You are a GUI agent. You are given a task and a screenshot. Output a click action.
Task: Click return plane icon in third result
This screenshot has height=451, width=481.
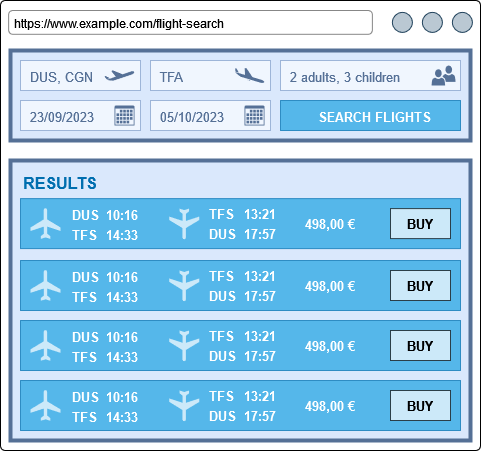(184, 346)
